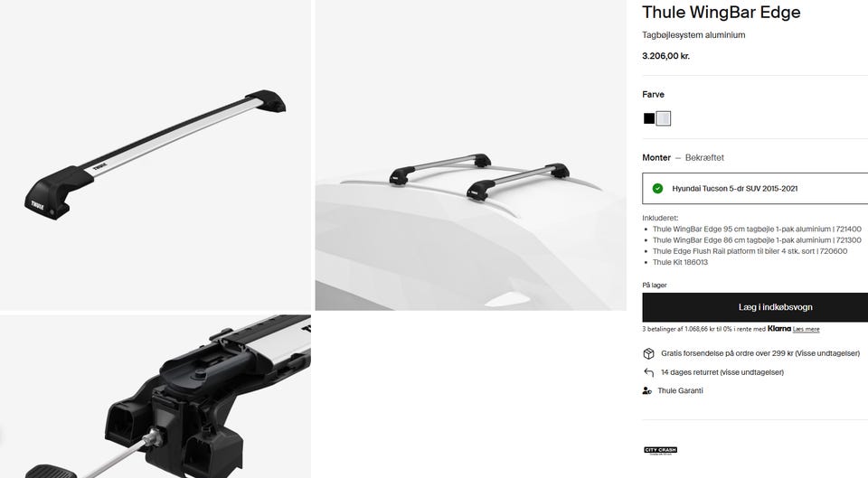This screenshot has height=478, width=868.
Task: Open single WingBar Edge product image
Action: [x=156, y=155]
